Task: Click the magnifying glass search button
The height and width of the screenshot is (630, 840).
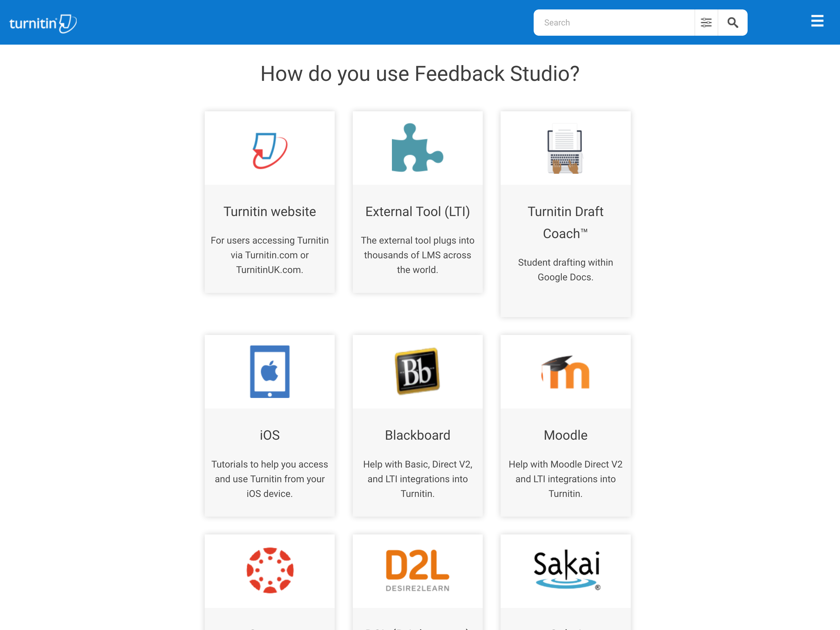Action: tap(733, 23)
